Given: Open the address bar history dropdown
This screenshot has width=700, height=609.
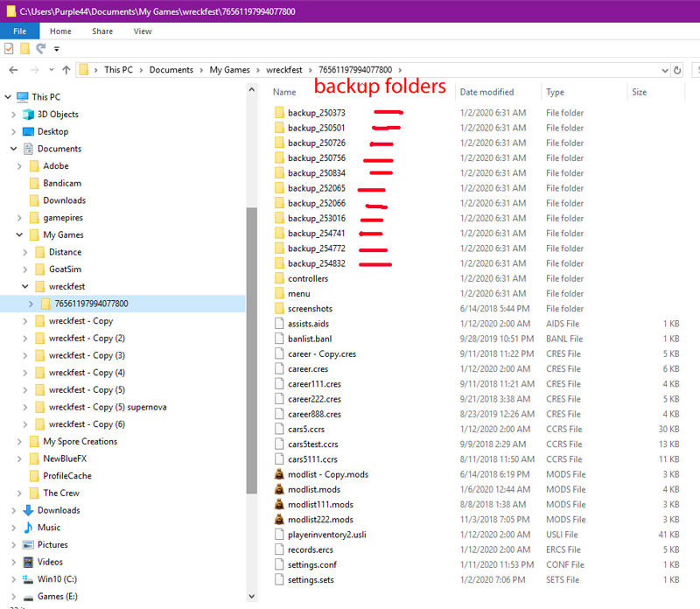Looking at the screenshot, I should pos(665,70).
